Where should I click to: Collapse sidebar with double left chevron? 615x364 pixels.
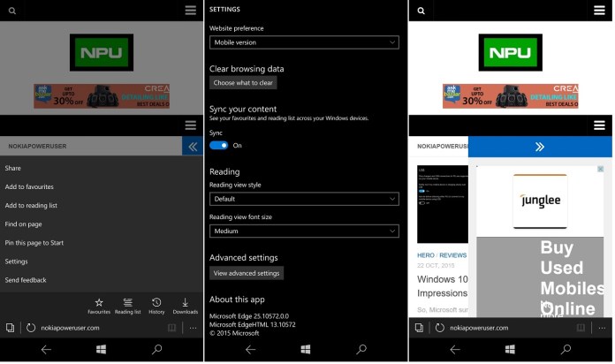(193, 147)
